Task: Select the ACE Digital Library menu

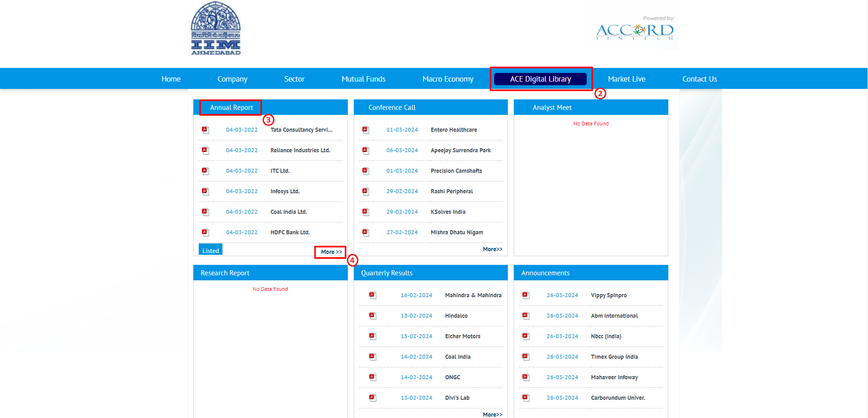Action: coord(540,79)
